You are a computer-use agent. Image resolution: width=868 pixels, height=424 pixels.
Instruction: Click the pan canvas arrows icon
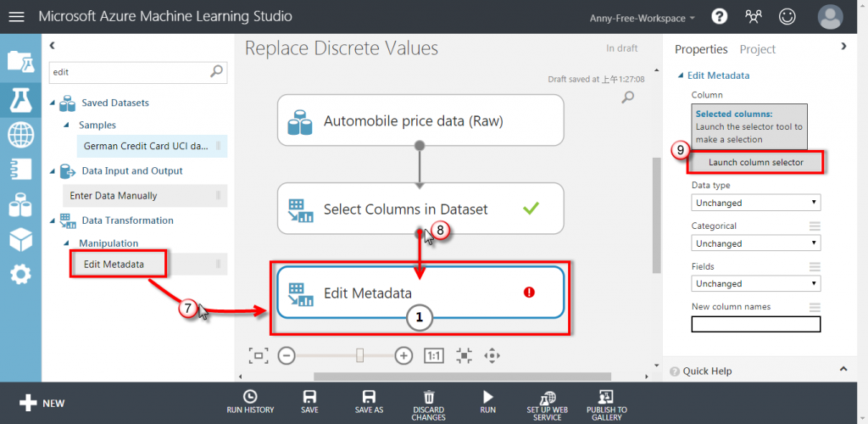(x=492, y=355)
